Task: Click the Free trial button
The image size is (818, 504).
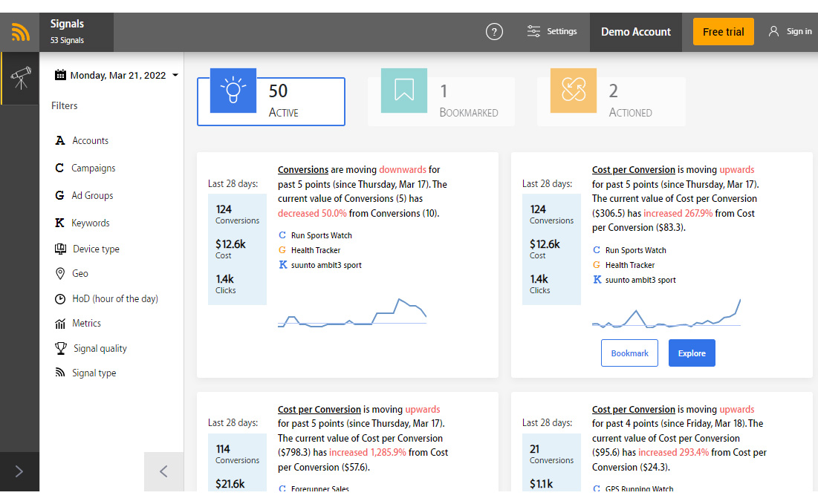Action: tap(723, 32)
